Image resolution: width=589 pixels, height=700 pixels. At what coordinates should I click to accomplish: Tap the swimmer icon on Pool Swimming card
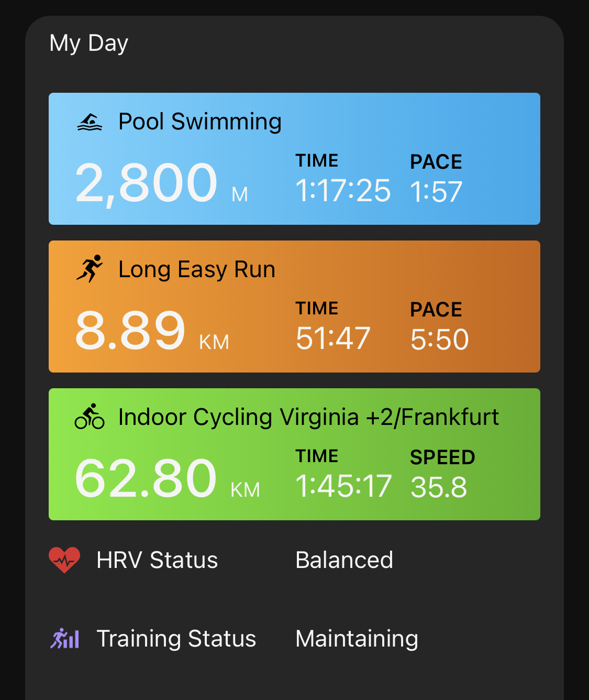[x=90, y=122]
